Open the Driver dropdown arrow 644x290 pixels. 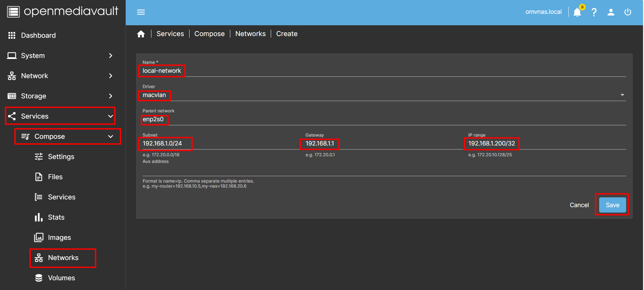pyautogui.click(x=622, y=95)
